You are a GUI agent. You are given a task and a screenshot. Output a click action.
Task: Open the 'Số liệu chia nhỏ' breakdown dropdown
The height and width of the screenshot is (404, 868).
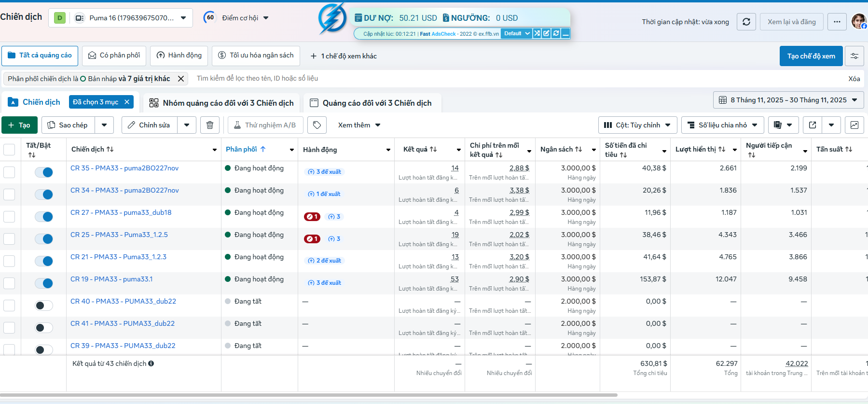pyautogui.click(x=723, y=125)
